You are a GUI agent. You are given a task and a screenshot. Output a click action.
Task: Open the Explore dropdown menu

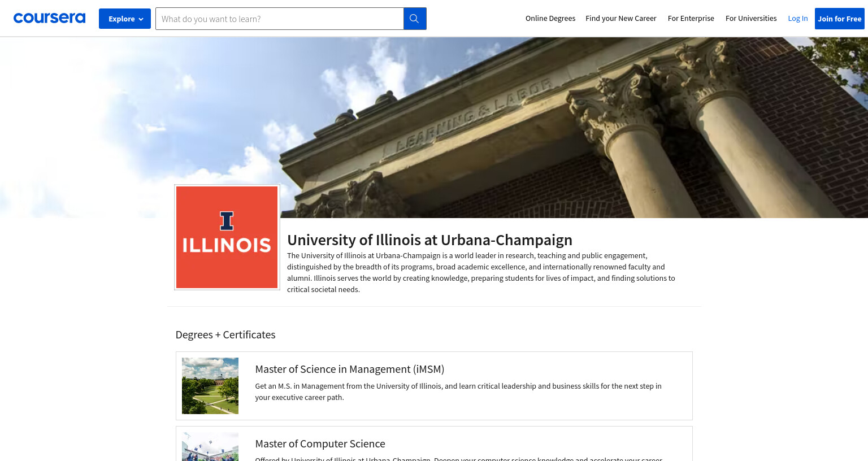pyautogui.click(x=125, y=19)
